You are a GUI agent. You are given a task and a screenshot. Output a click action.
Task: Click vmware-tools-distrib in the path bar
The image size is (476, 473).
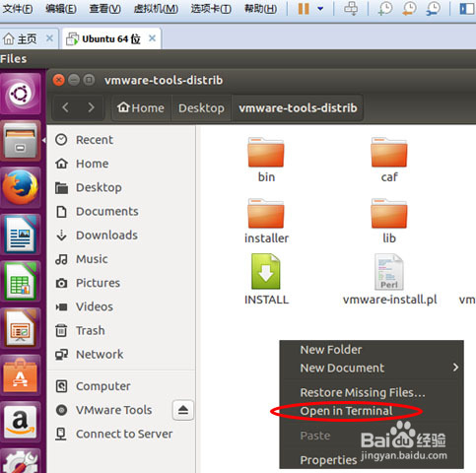pos(298,107)
